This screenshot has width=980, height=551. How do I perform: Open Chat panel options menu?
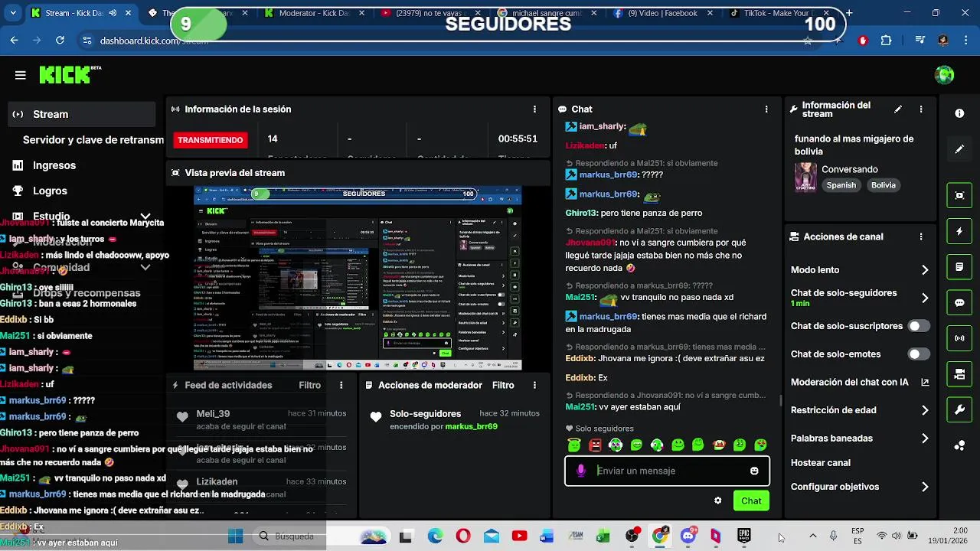pyautogui.click(x=766, y=109)
